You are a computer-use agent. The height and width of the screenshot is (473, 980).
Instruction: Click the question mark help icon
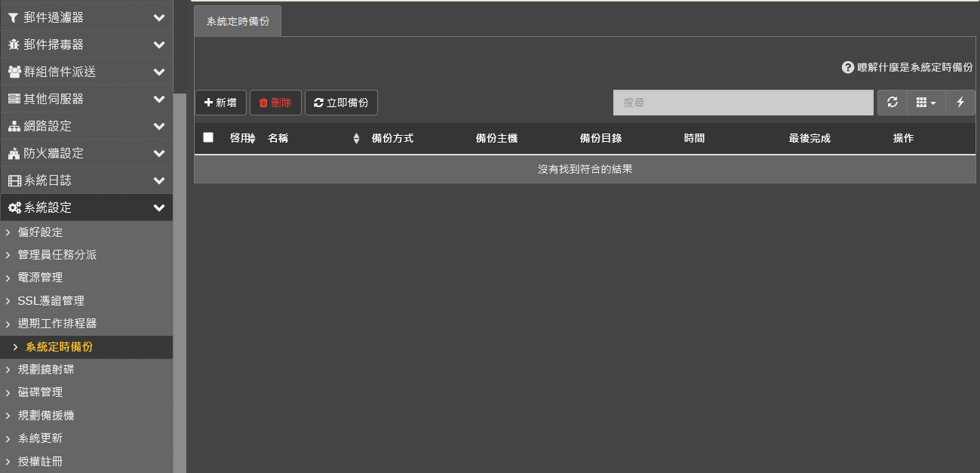tap(848, 67)
